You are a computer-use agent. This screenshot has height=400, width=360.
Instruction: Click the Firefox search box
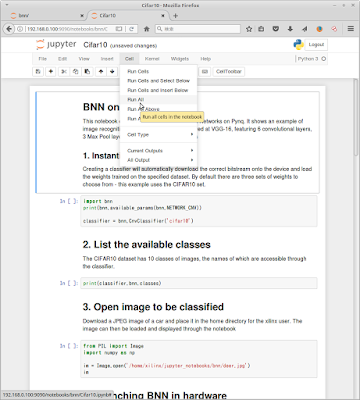[198, 29]
